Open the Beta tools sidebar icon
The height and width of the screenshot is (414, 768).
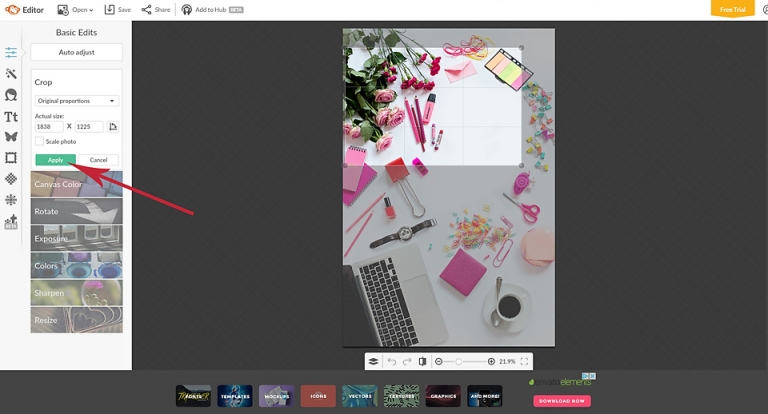(11, 222)
